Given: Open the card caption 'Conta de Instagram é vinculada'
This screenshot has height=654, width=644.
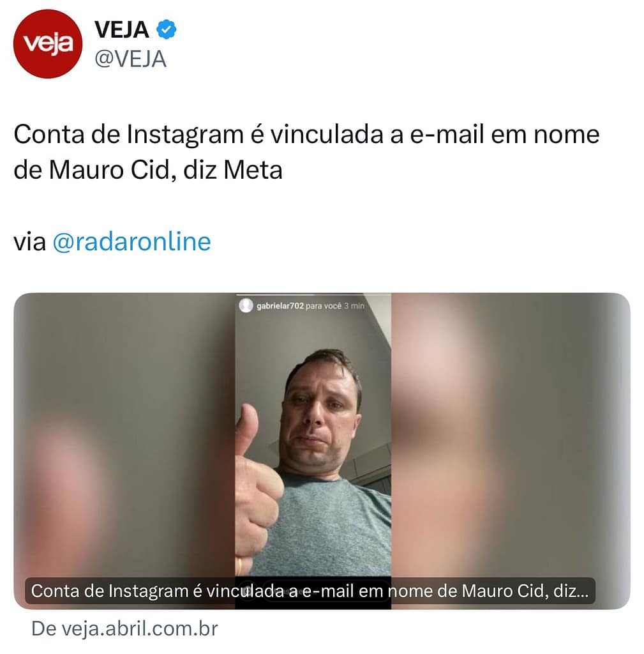Looking at the screenshot, I should tap(310, 591).
